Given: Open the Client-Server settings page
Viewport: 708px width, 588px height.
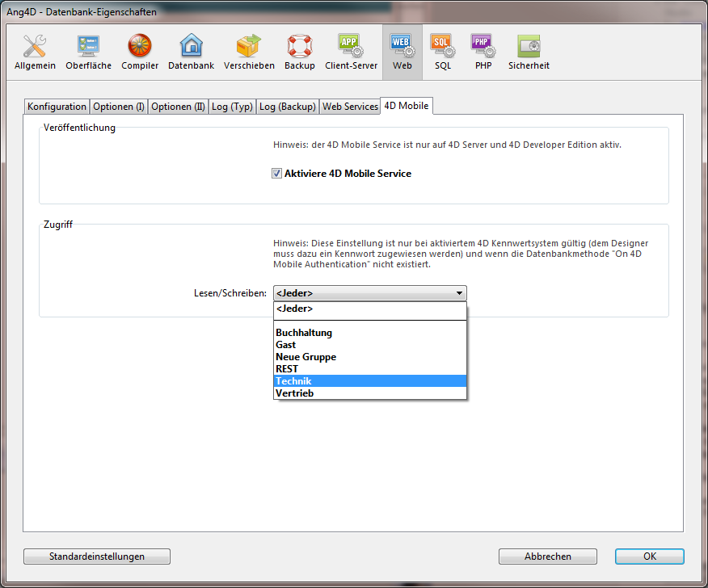Looking at the screenshot, I should [x=351, y=52].
